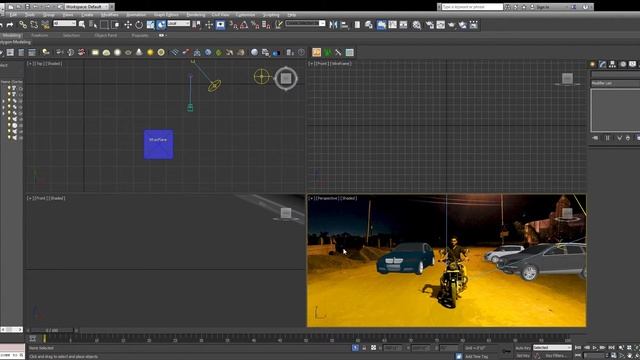
Task: Open the Tools menu
Action: (x=30, y=15)
